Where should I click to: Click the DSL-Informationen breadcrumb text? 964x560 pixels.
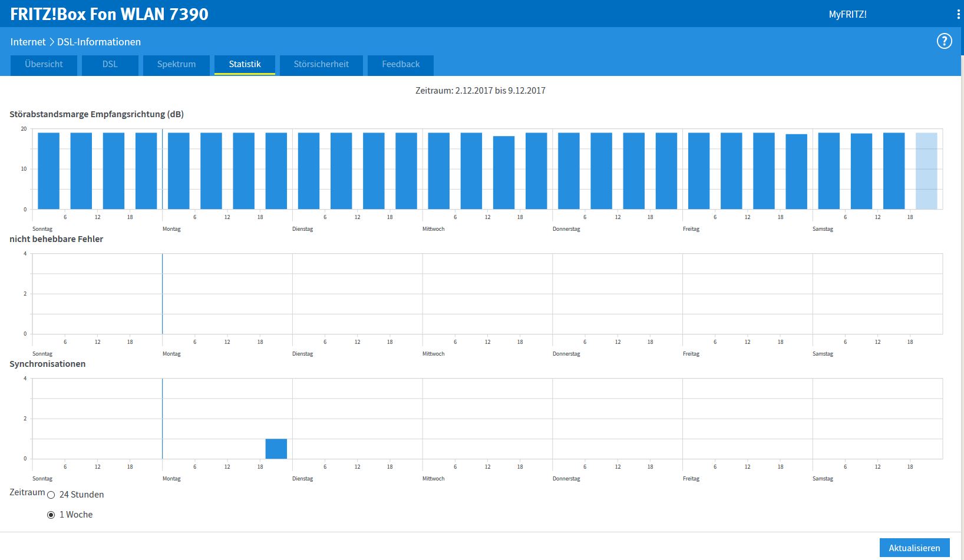[x=99, y=42]
